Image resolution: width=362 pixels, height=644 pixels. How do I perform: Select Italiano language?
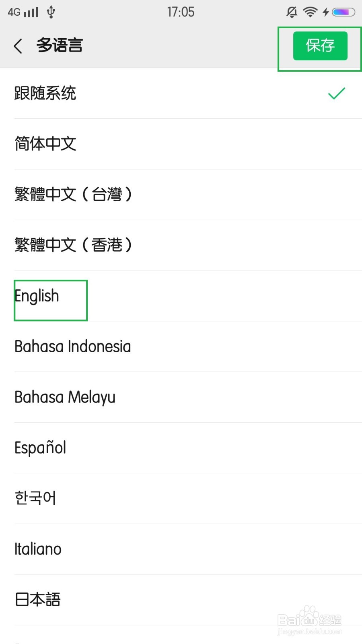[38, 549]
